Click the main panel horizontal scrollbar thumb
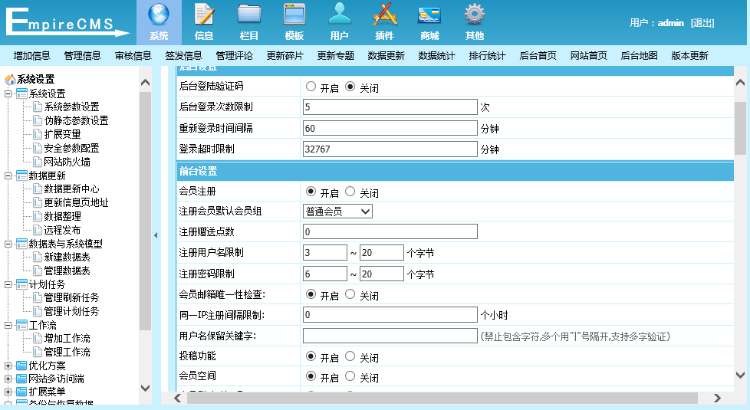This screenshot has height=410, width=750. [442, 398]
